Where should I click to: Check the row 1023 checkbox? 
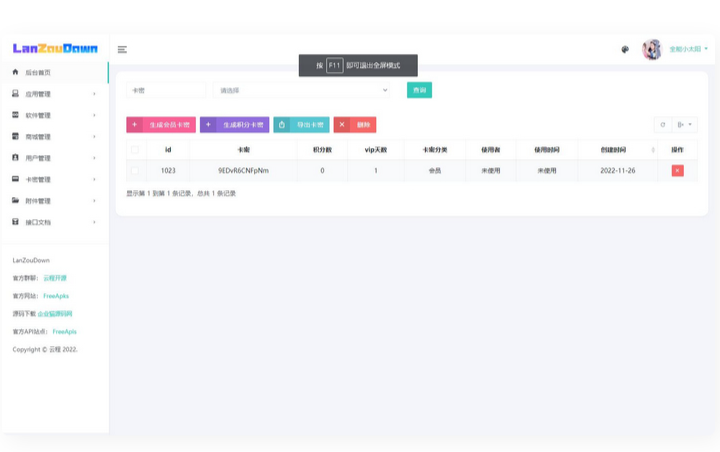135,170
